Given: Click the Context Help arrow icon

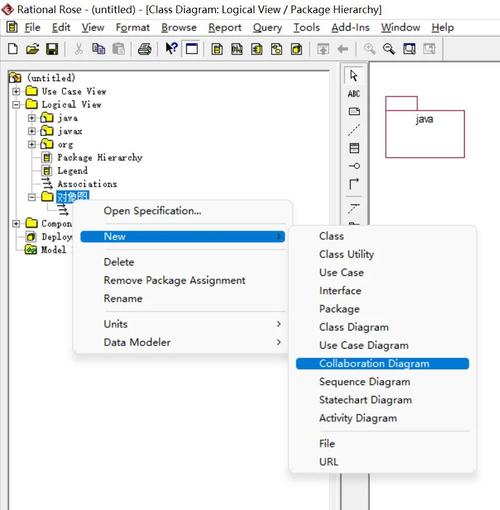Looking at the screenshot, I should [171, 48].
